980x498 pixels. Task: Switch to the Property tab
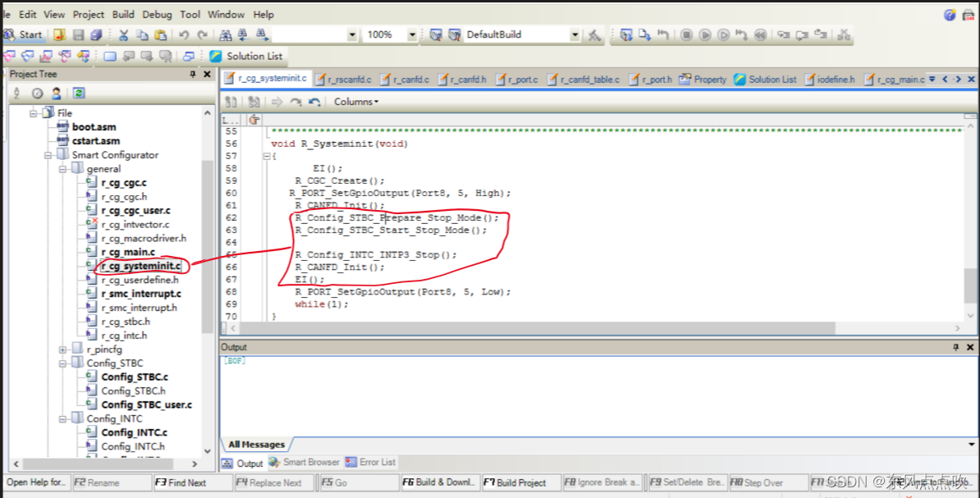tap(703, 80)
